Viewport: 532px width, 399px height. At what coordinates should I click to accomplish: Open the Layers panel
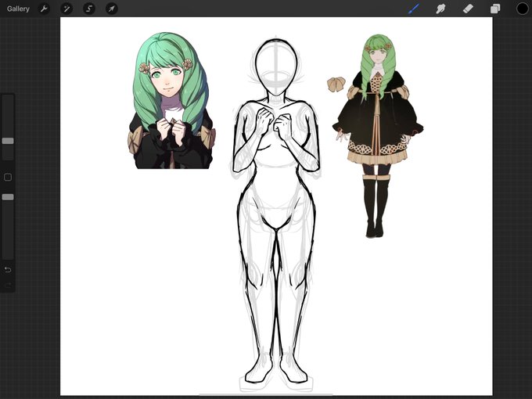click(495, 9)
